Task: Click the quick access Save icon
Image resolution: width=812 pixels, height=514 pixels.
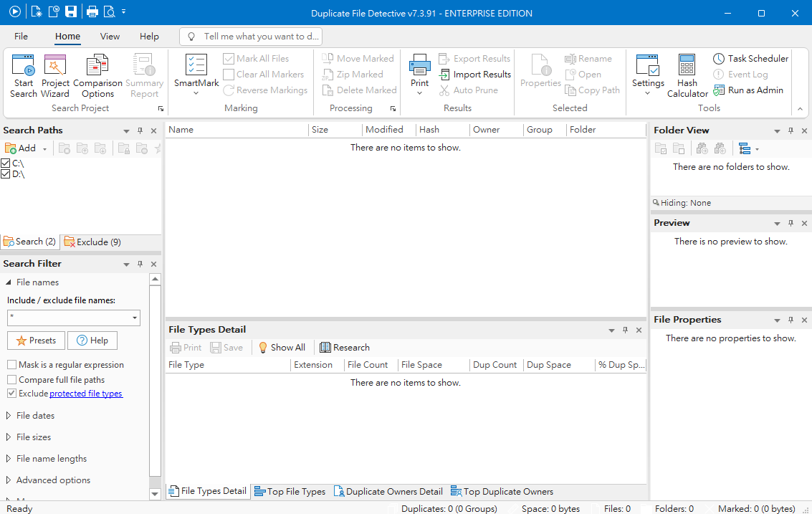Action: [x=71, y=11]
